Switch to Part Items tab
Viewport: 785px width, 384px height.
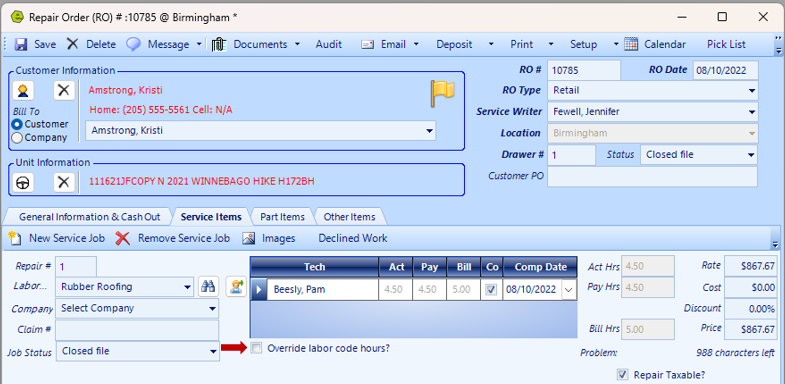tap(282, 217)
